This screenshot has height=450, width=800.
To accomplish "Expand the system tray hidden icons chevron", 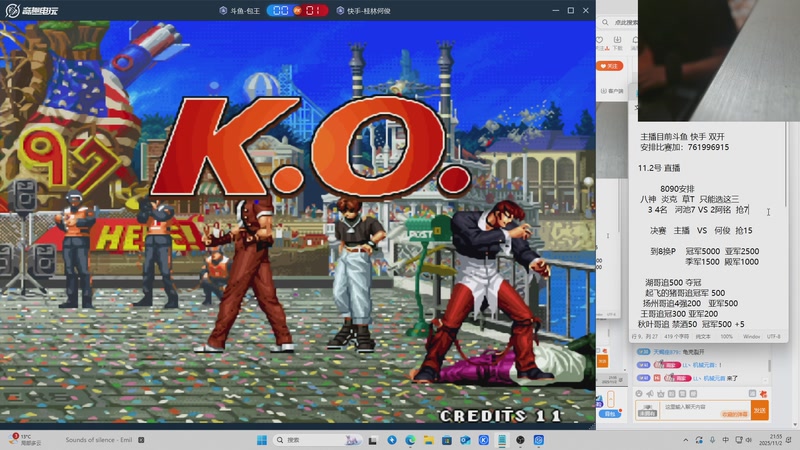I will tap(685, 440).
